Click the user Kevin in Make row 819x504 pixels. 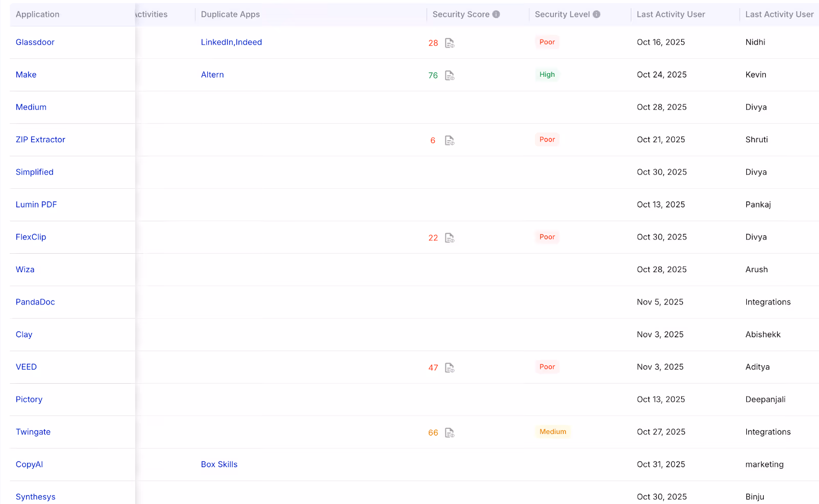click(756, 75)
